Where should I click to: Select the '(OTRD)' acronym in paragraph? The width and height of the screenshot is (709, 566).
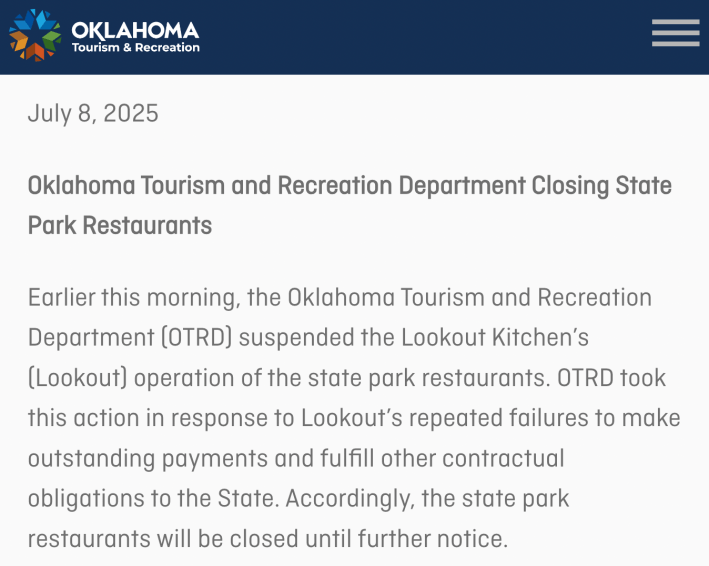pos(197,338)
